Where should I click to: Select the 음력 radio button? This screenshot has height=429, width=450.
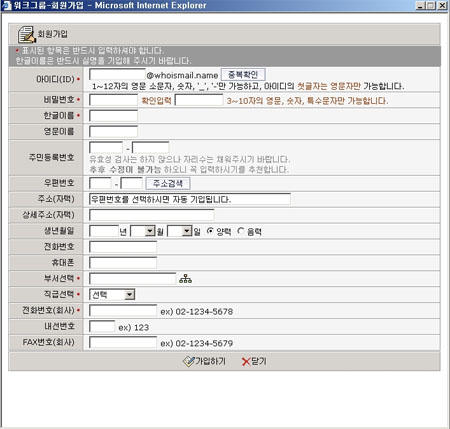coord(240,231)
